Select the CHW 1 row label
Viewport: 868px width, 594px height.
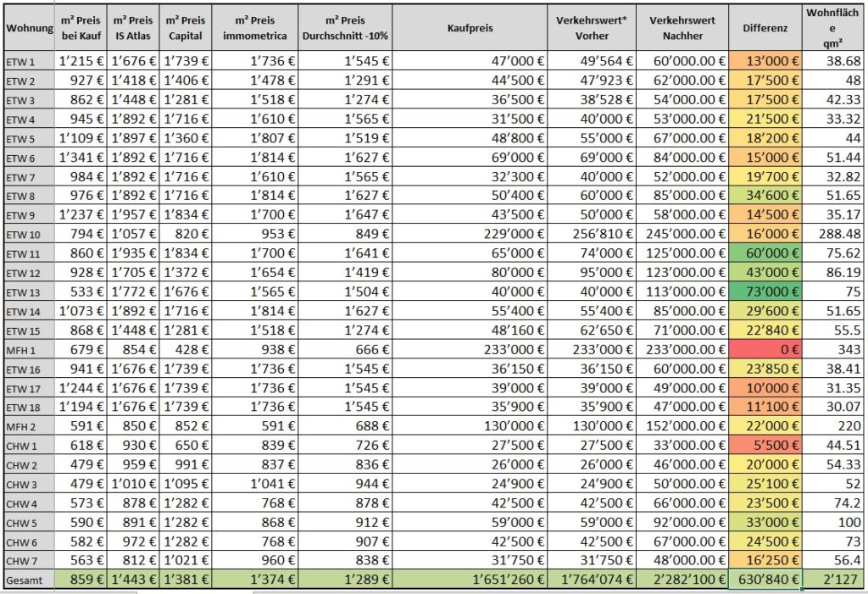pyautogui.click(x=29, y=445)
